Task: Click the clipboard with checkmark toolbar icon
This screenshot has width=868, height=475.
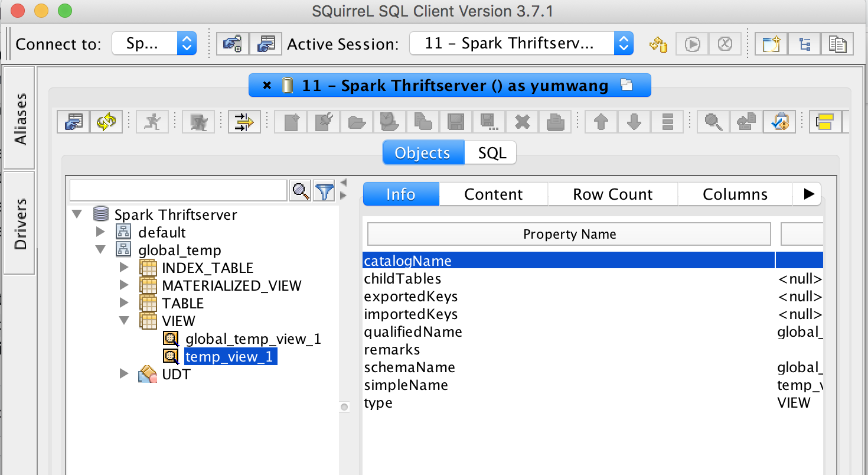Action: 779,122
